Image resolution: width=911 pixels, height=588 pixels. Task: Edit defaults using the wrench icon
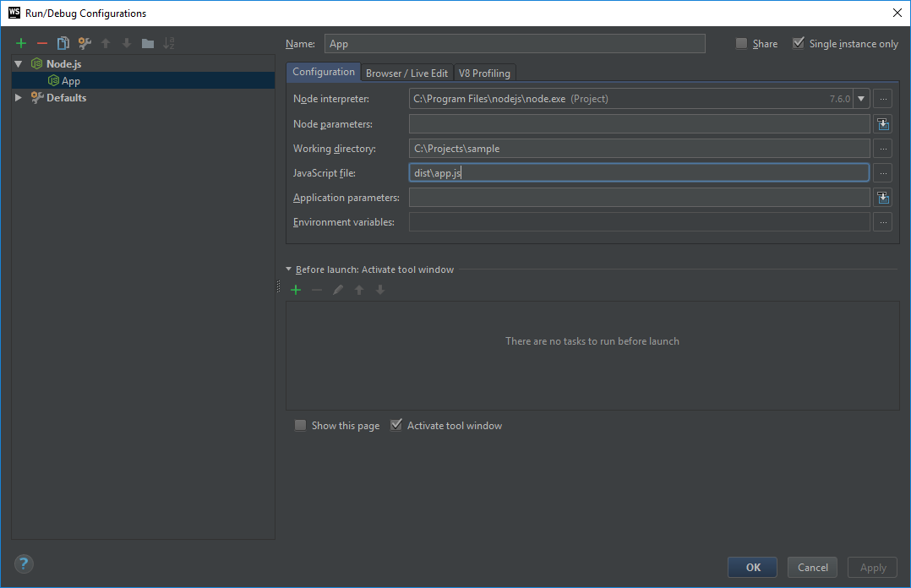85,43
